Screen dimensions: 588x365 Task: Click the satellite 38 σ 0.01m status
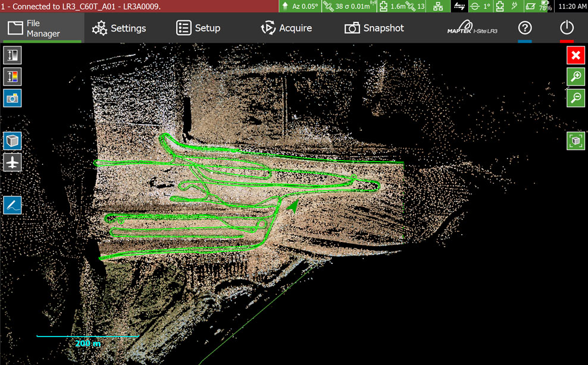tap(350, 6)
